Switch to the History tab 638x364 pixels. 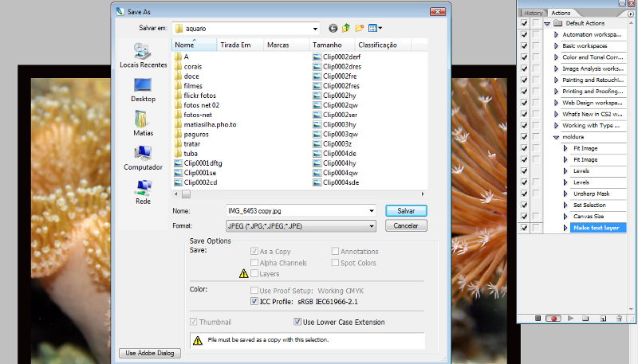click(534, 13)
